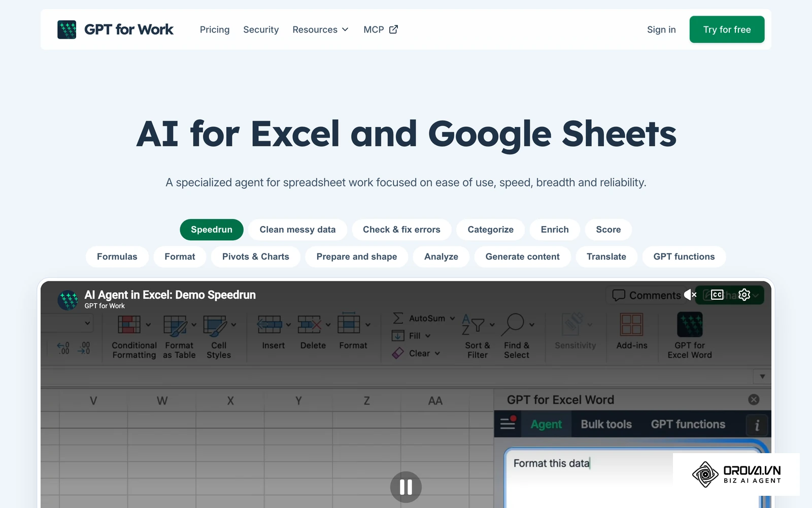Expand the AutoSum dropdown arrow
The image size is (812, 508).
tap(452, 319)
